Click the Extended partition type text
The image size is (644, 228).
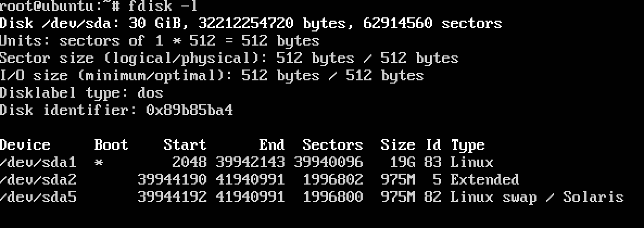click(485, 180)
